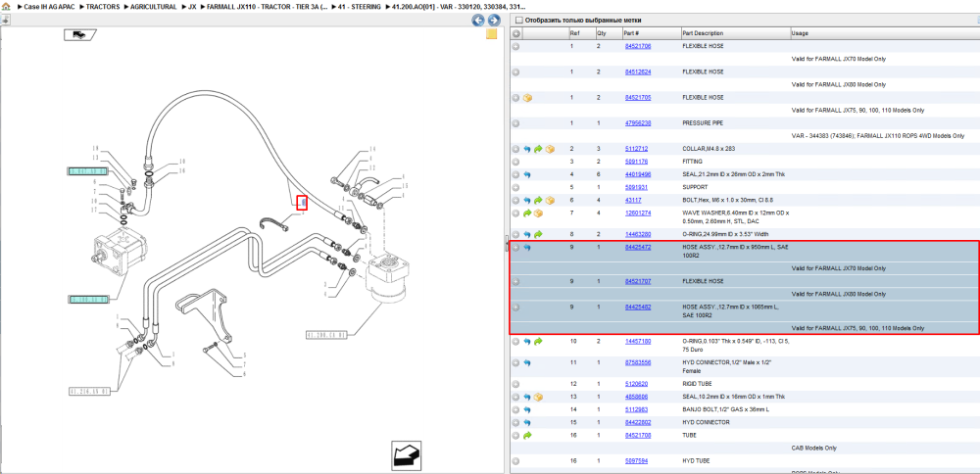Click the pin panel icon under the home icon
Image resolution: width=980 pixels, height=474 pixels.
5,20
